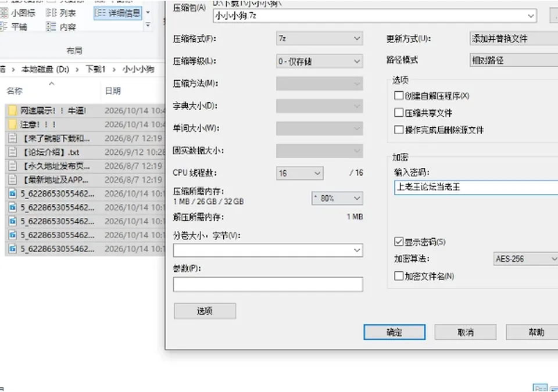Open the CPU 线程数 dropdown
This screenshot has width=558, height=392.
click(300, 173)
